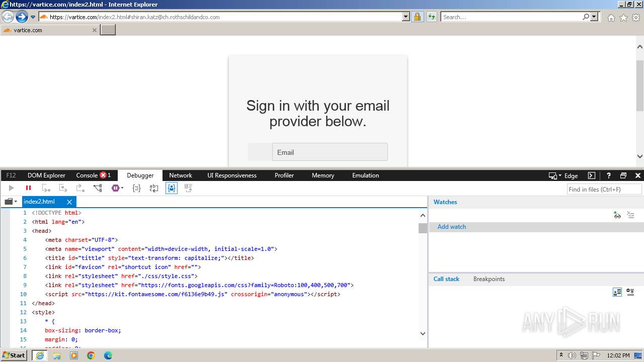Expand the address bar autocomplete dropdown
The height and width of the screenshot is (362, 644).
[406, 17]
